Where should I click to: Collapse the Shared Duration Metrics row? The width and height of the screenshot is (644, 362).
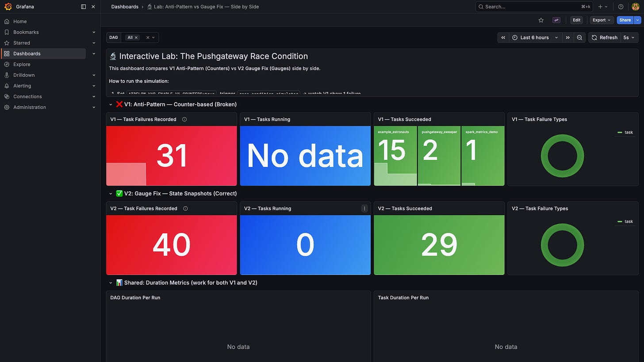(111, 283)
